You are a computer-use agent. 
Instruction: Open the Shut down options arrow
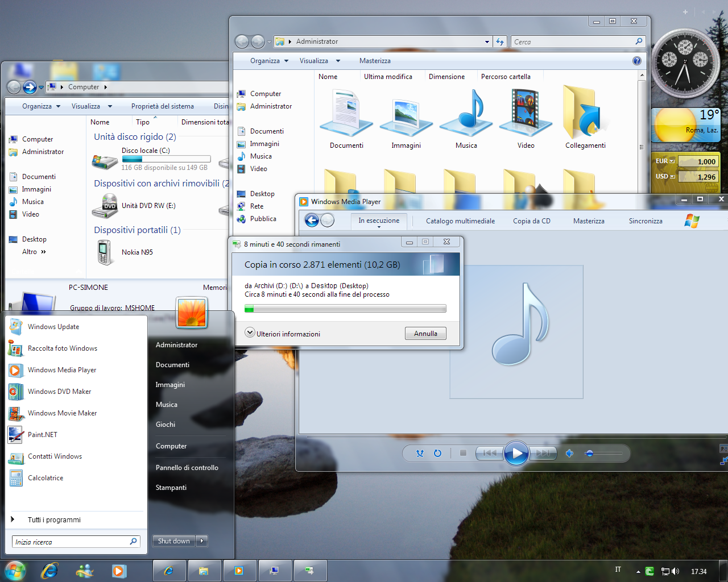click(202, 541)
